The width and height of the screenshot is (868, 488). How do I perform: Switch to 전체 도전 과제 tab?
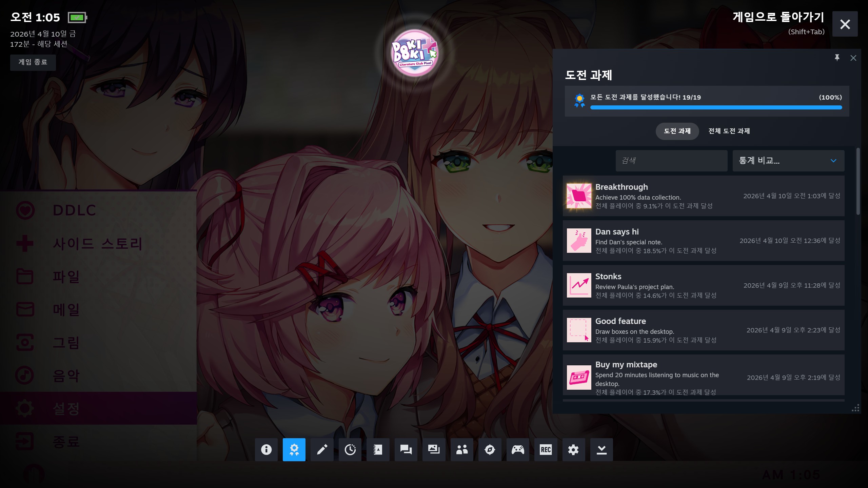729,131
